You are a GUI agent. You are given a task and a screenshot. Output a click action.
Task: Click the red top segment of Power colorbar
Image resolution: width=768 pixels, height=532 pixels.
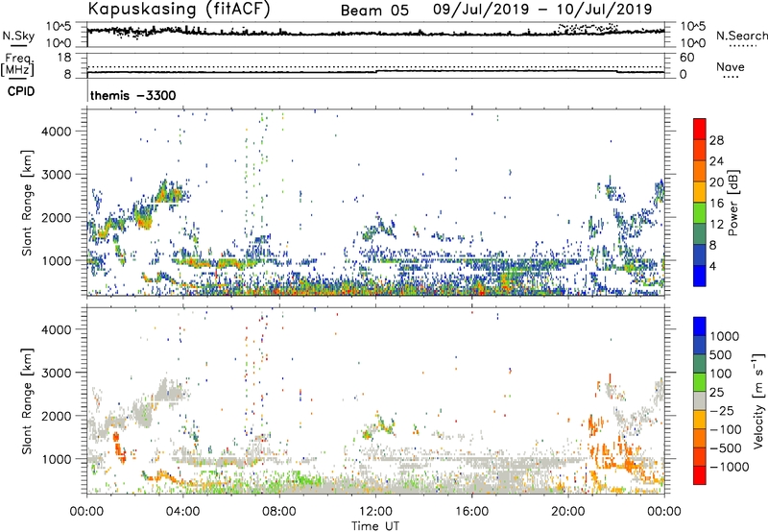tap(700, 129)
